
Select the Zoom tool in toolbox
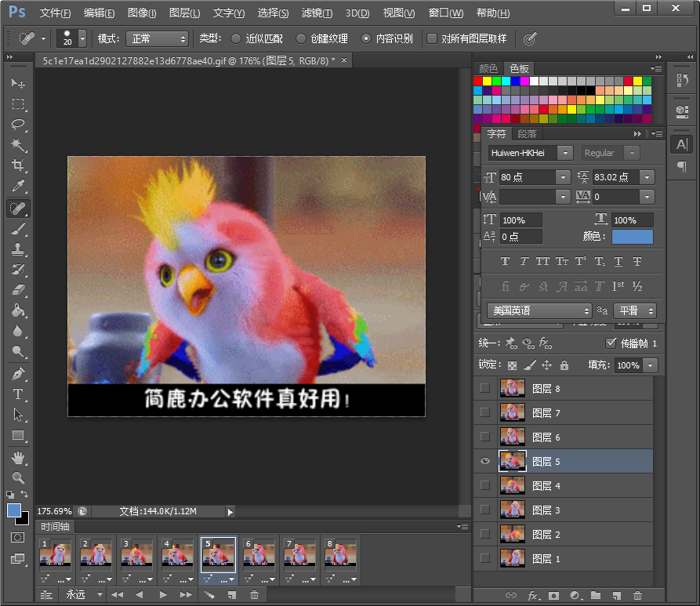tap(18, 477)
